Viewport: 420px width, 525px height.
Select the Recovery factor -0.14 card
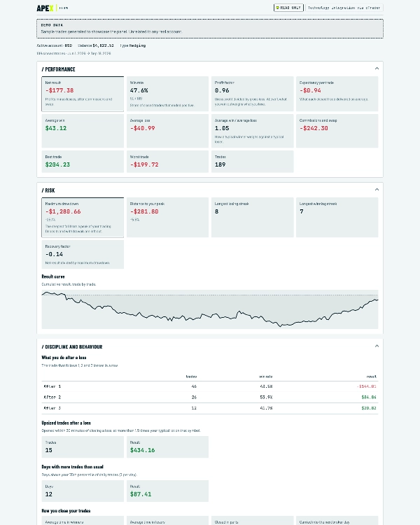[x=83, y=255]
